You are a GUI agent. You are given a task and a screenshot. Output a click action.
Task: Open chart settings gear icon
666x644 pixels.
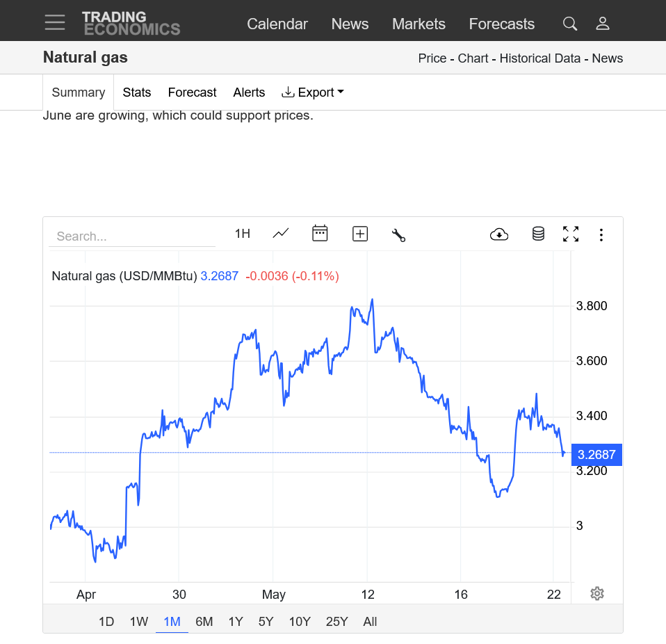597,593
